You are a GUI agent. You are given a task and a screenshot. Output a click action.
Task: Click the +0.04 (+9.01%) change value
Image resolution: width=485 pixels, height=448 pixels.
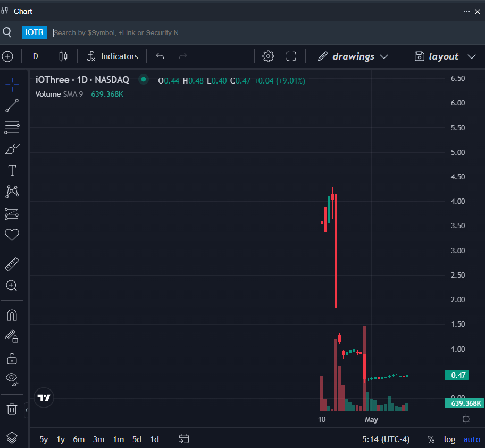tap(280, 81)
